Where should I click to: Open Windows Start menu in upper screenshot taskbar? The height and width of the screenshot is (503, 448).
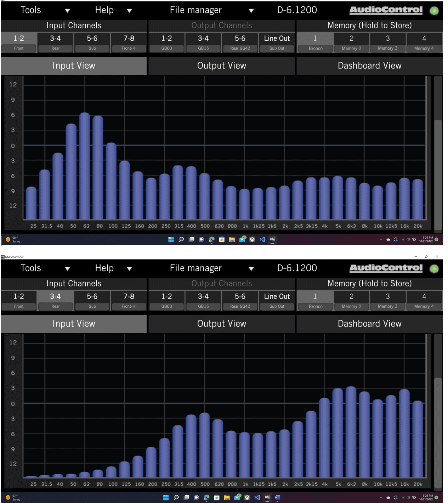[x=171, y=240]
